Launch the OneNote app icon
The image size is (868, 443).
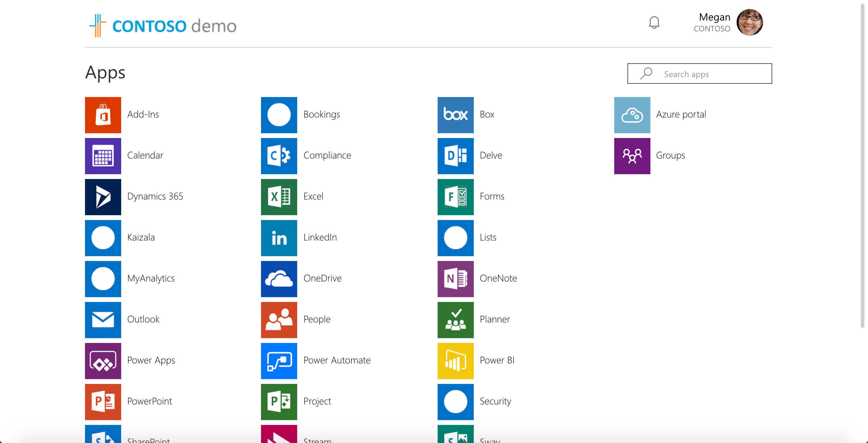tap(455, 278)
